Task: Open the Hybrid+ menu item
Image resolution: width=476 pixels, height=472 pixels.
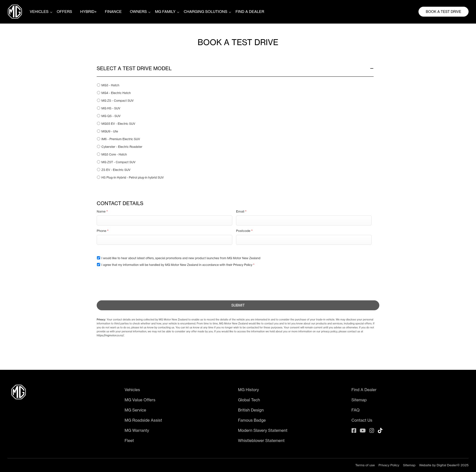Action: [x=88, y=12]
